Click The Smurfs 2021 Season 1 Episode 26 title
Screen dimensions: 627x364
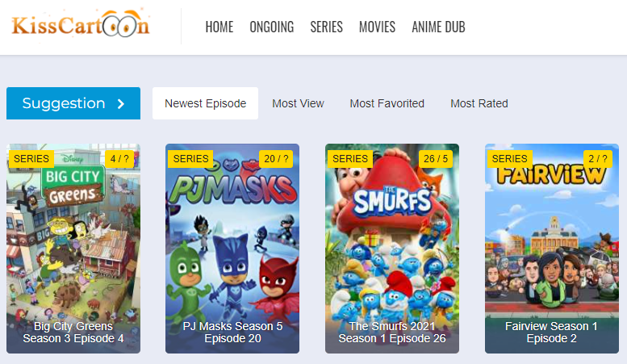[392, 333]
